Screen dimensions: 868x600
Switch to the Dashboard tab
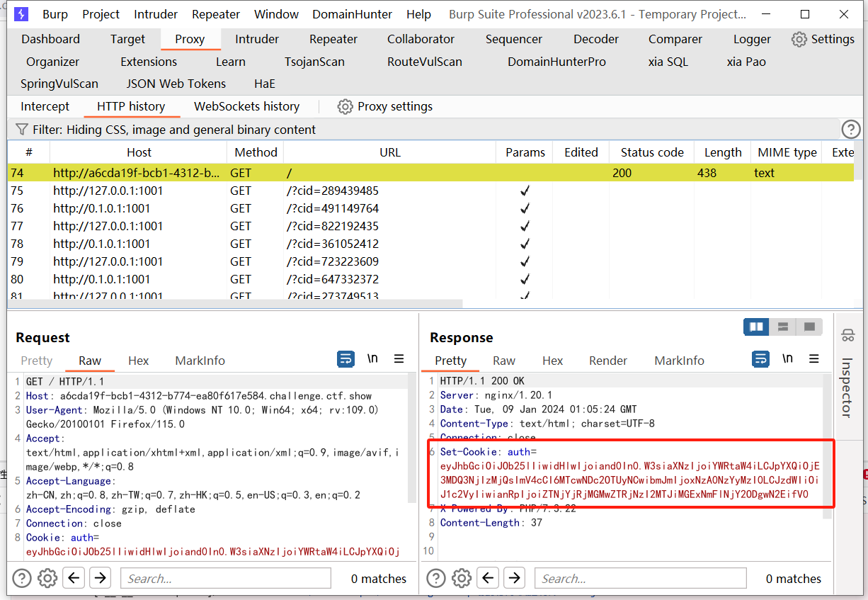(51, 39)
